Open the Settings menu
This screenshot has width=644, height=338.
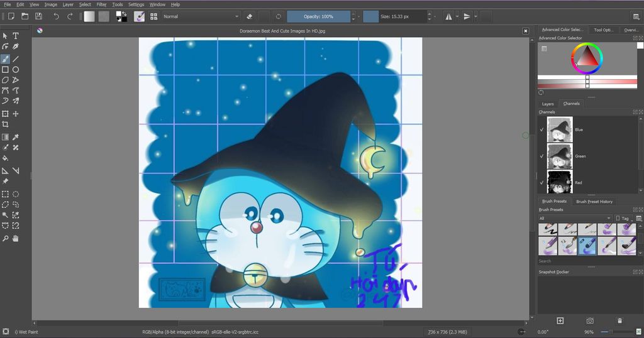tap(136, 4)
